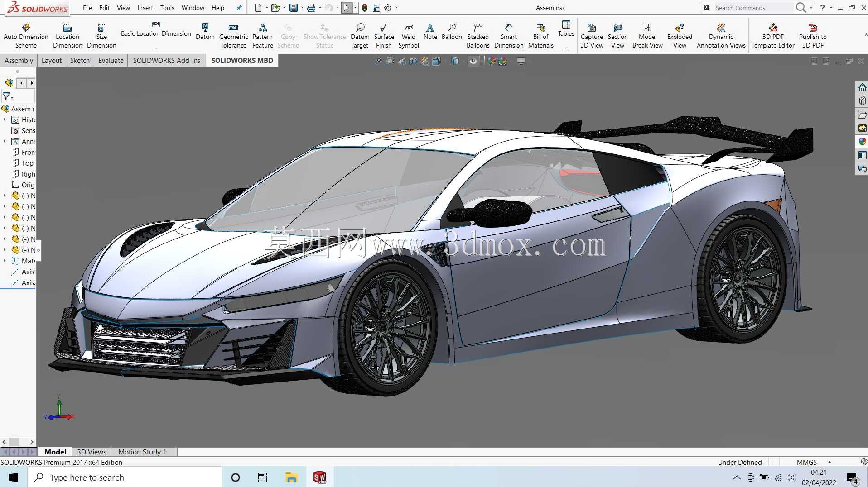Pin the menu bar with the pushpin
Image resolution: width=868 pixels, height=487 pixels.
pos(239,8)
